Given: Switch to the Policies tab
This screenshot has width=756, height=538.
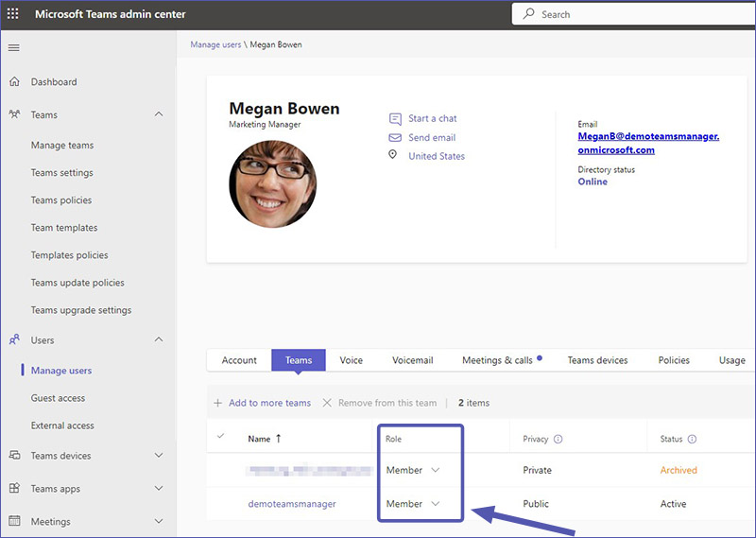Looking at the screenshot, I should [674, 360].
